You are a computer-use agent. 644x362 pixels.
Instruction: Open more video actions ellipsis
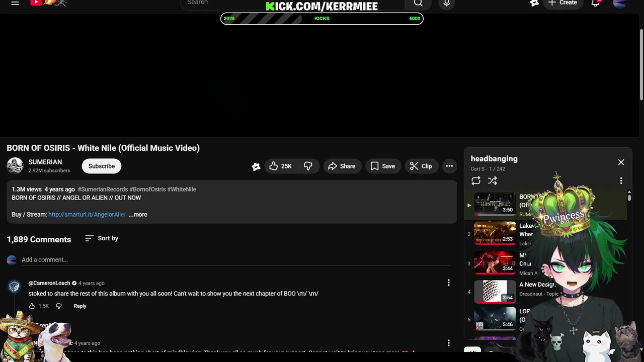click(x=449, y=166)
